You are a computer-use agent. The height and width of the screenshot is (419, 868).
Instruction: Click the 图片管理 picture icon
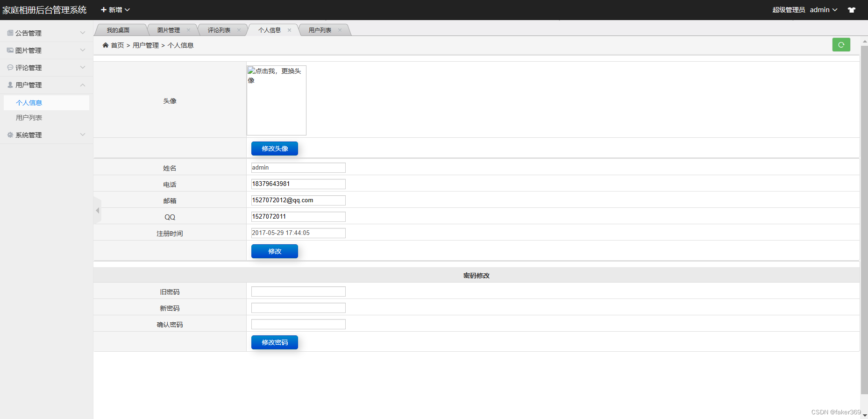10,50
